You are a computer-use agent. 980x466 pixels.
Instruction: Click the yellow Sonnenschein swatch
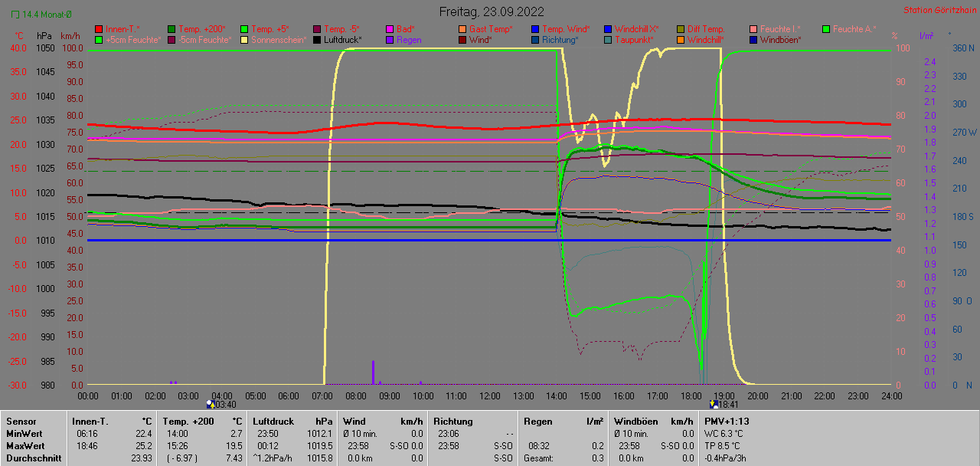[243, 40]
